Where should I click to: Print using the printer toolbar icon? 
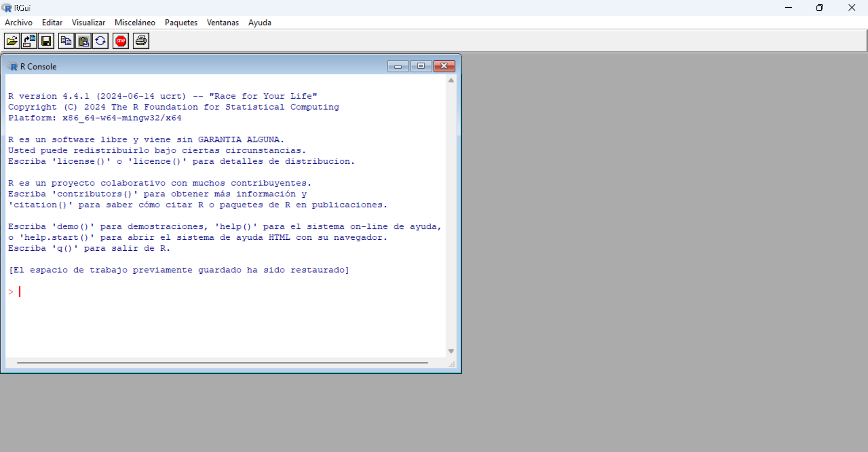[x=141, y=41]
